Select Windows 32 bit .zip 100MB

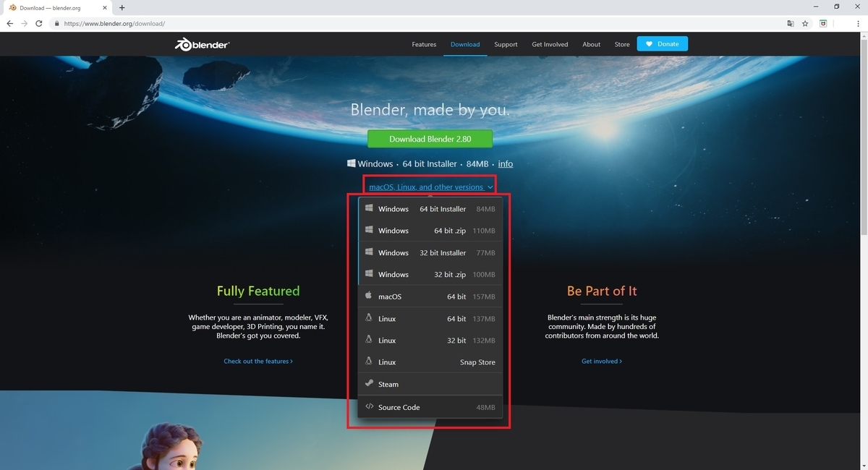click(430, 274)
